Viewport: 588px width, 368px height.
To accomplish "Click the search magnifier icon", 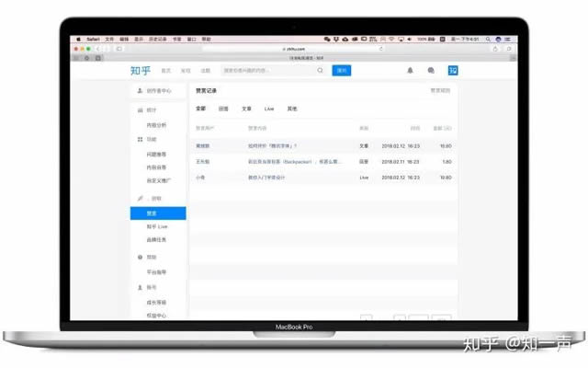I will point(321,70).
